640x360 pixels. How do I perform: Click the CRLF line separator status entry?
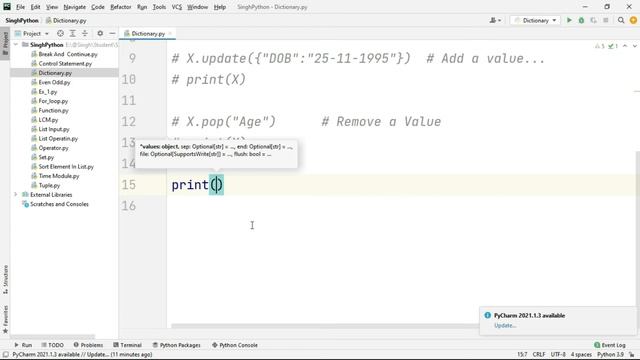pos(539,355)
